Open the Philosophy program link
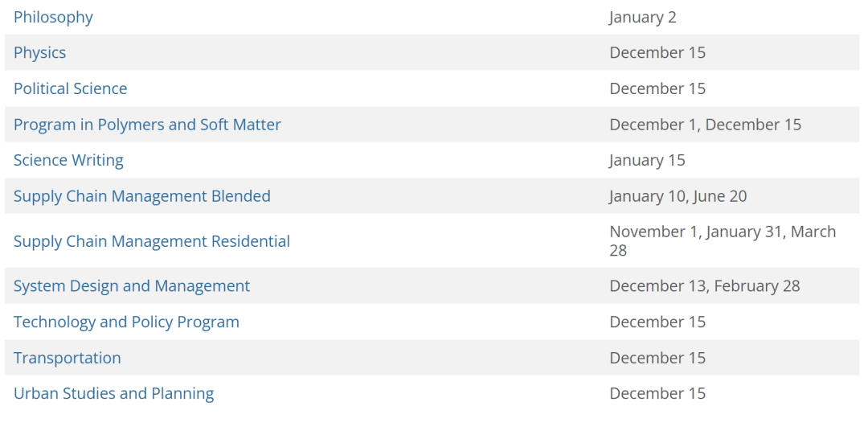868x443 pixels. tap(53, 17)
